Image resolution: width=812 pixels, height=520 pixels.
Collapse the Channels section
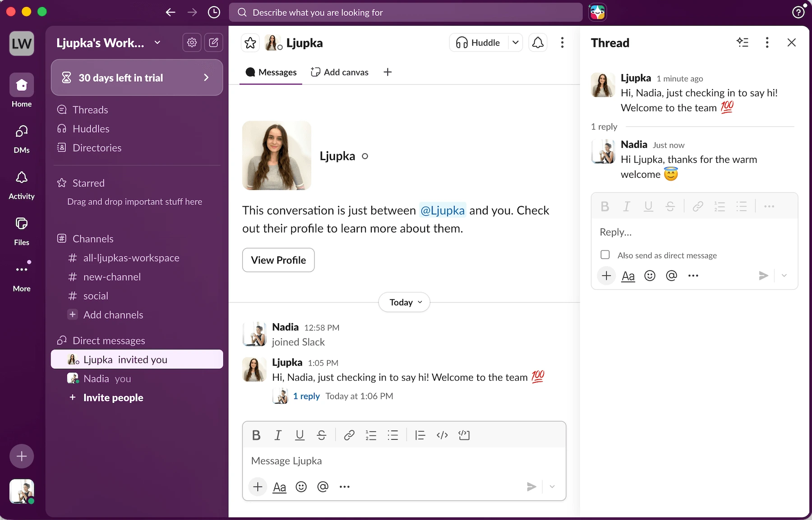pyautogui.click(x=93, y=238)
